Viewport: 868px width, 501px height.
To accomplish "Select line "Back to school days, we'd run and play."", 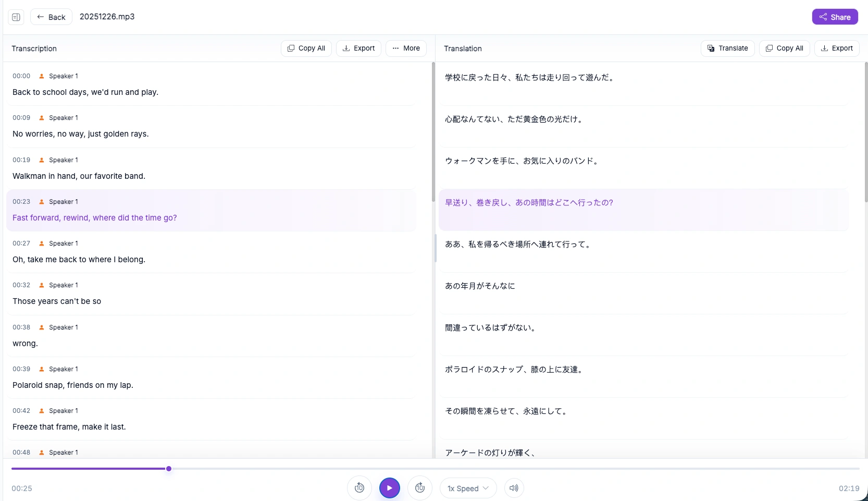I will coord(85,92).
